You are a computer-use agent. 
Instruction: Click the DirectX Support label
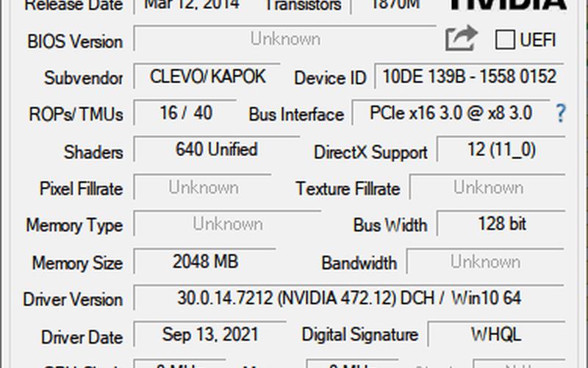point(370,152)
